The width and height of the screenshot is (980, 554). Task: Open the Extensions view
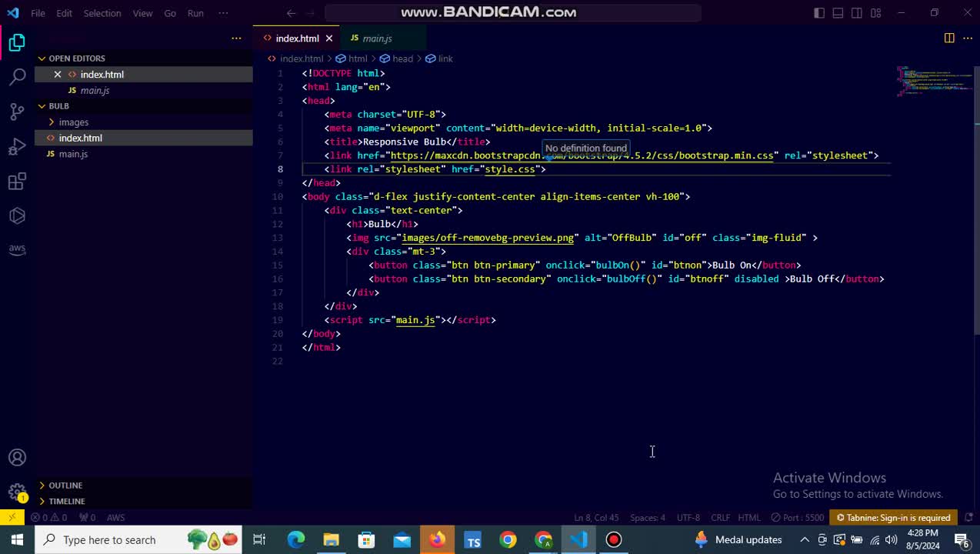17,182
